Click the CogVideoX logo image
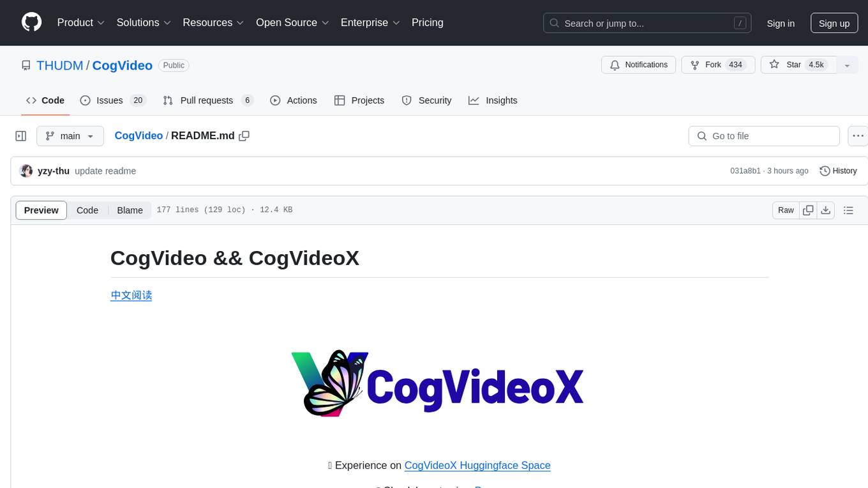This screenshot has height=488, width=868. pos(438,383)
